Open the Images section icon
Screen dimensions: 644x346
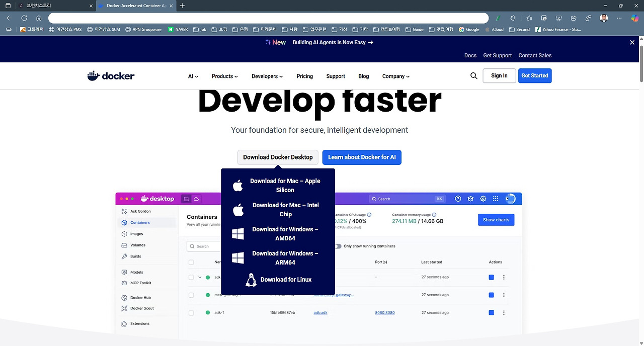124,234
